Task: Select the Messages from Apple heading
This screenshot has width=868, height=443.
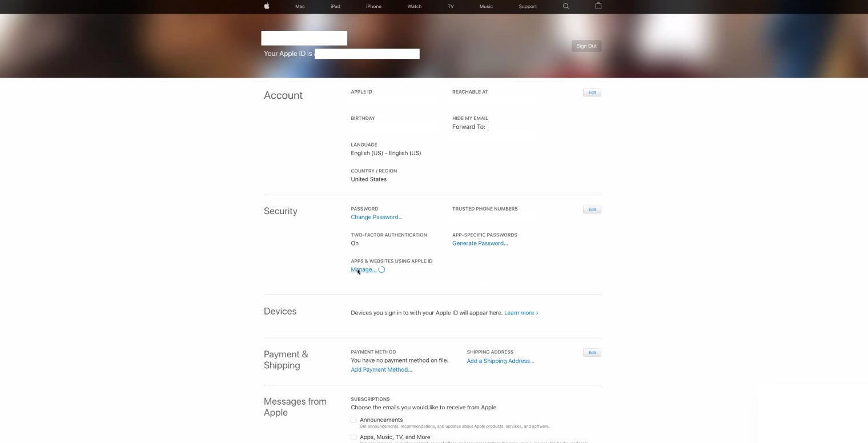Action: pos(295,407)
